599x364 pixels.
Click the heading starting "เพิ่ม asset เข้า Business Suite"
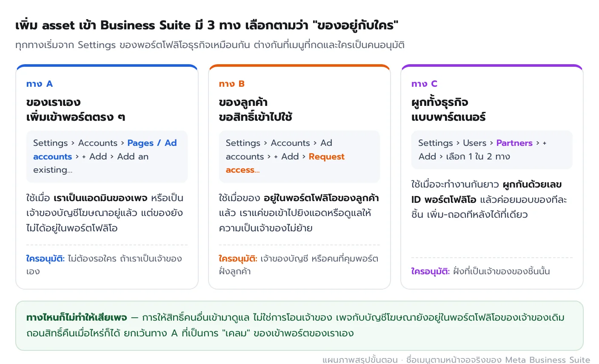coord(207,26)
